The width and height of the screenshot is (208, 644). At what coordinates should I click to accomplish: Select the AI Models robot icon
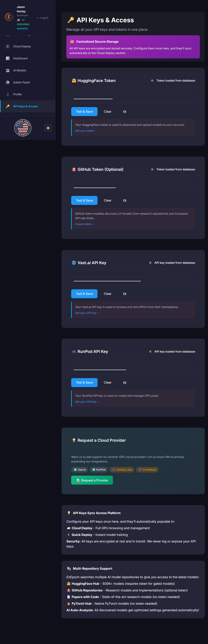[x=8, y=70]
